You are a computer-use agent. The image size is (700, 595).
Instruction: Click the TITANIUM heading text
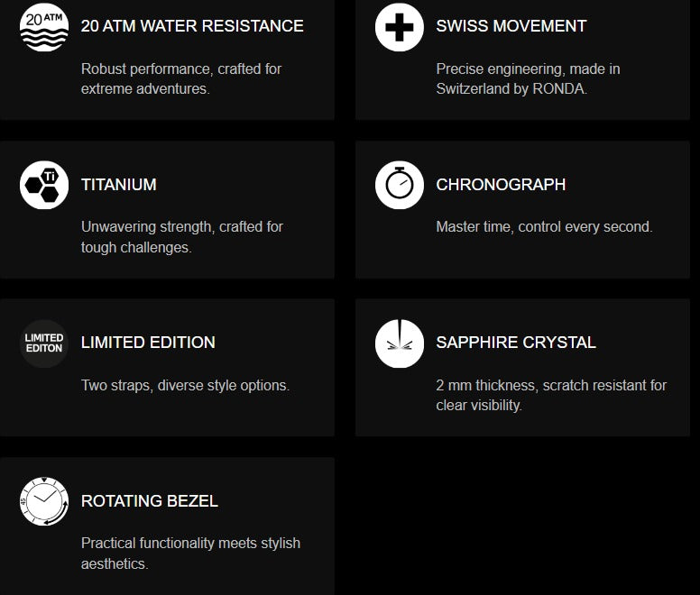[118, 185]
